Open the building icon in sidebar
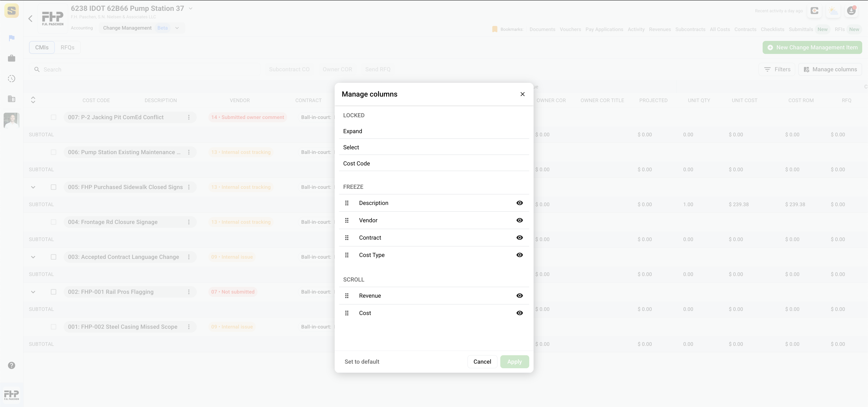The height and width of the screenshot is (407, 868). click(x=12, y=99)
